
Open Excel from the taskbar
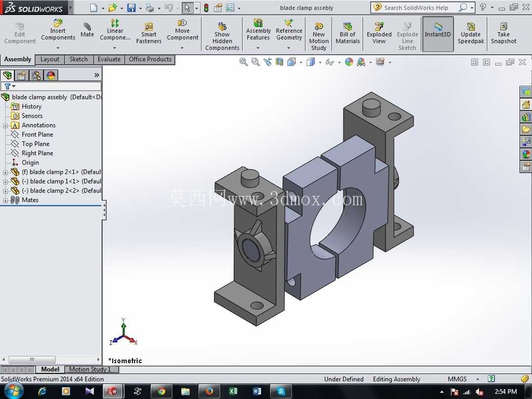pos(233,392)
